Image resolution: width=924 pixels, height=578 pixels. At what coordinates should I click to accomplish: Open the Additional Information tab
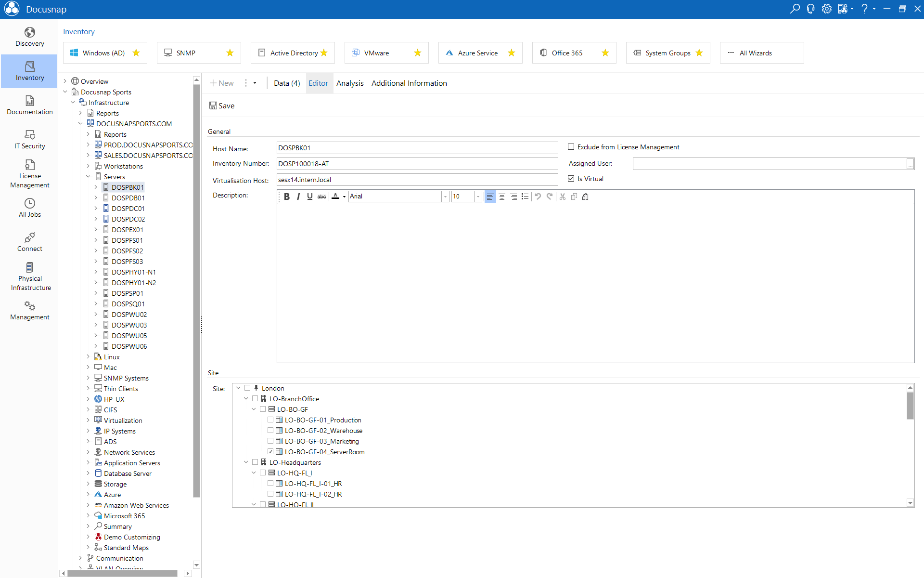coord(409,83)
